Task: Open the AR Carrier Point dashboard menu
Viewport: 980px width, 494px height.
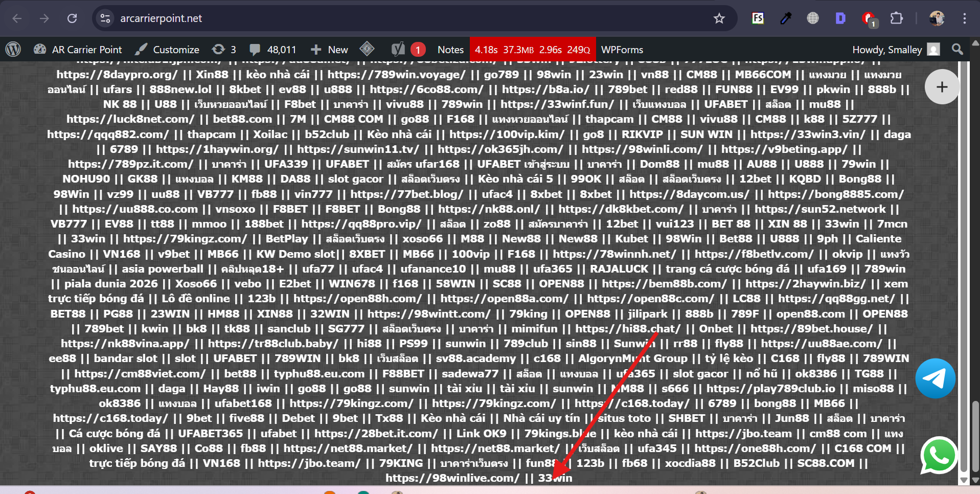Action: click(78, 50)
